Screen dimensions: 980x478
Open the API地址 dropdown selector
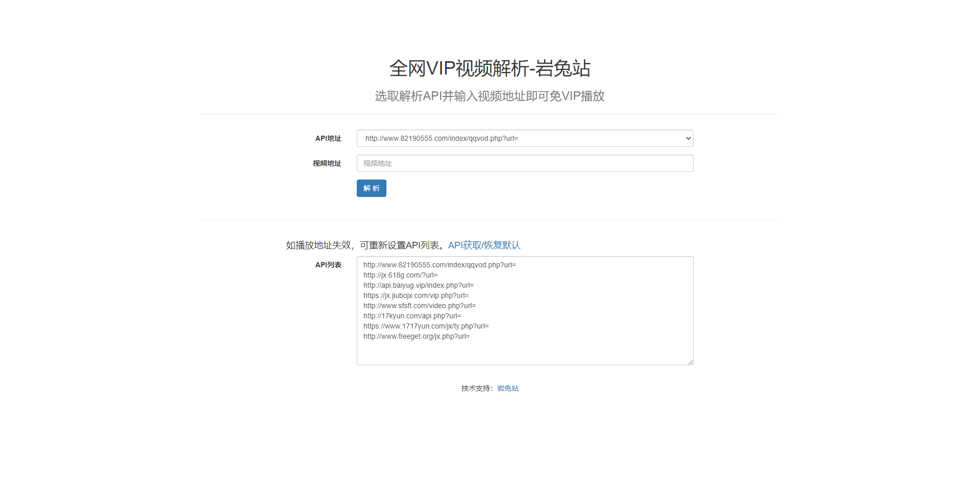525,138
